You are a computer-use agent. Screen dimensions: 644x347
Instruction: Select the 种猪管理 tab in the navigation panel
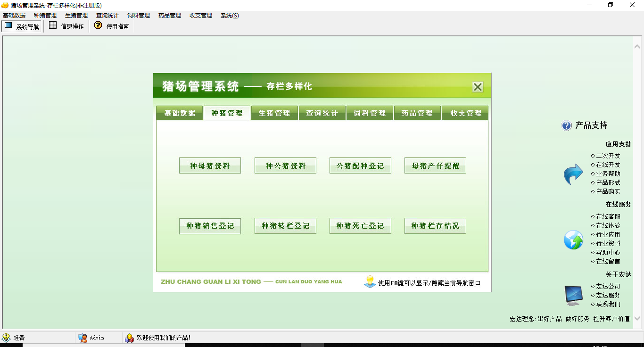coord(227,113)
